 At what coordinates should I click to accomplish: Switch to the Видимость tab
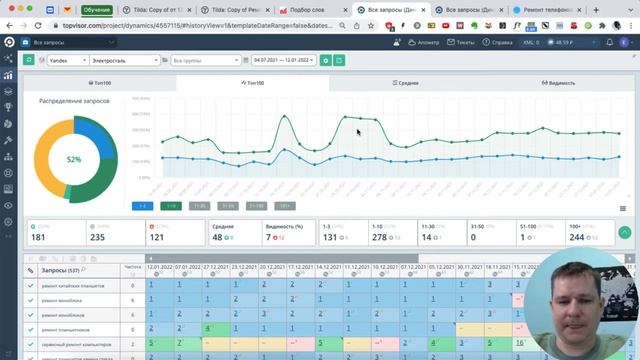click(x=558, y=83)
